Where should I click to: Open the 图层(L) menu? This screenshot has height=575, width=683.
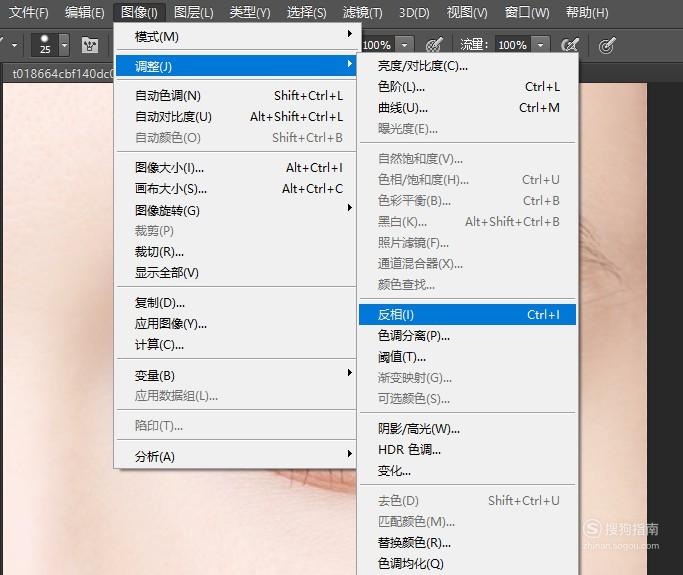point(193,12)
